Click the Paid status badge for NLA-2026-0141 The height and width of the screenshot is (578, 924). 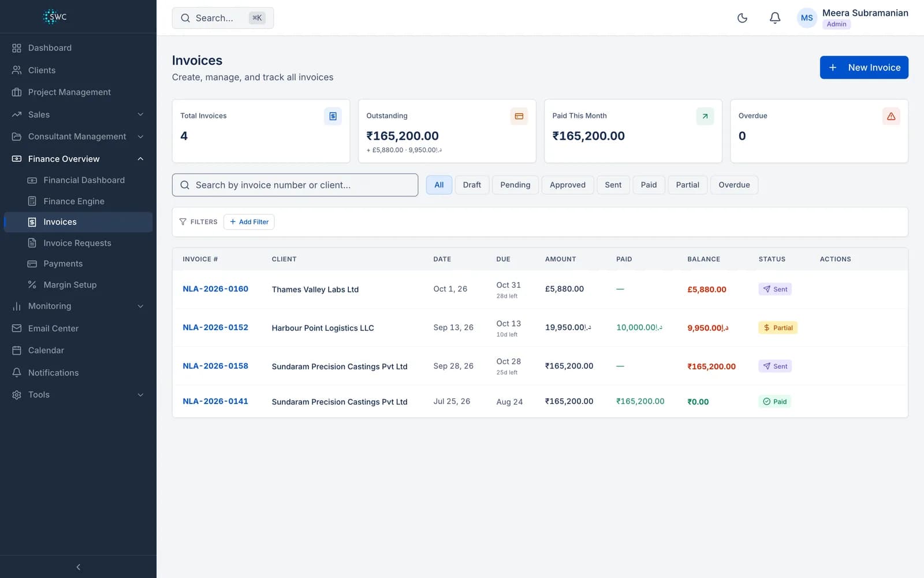point(774,402)
